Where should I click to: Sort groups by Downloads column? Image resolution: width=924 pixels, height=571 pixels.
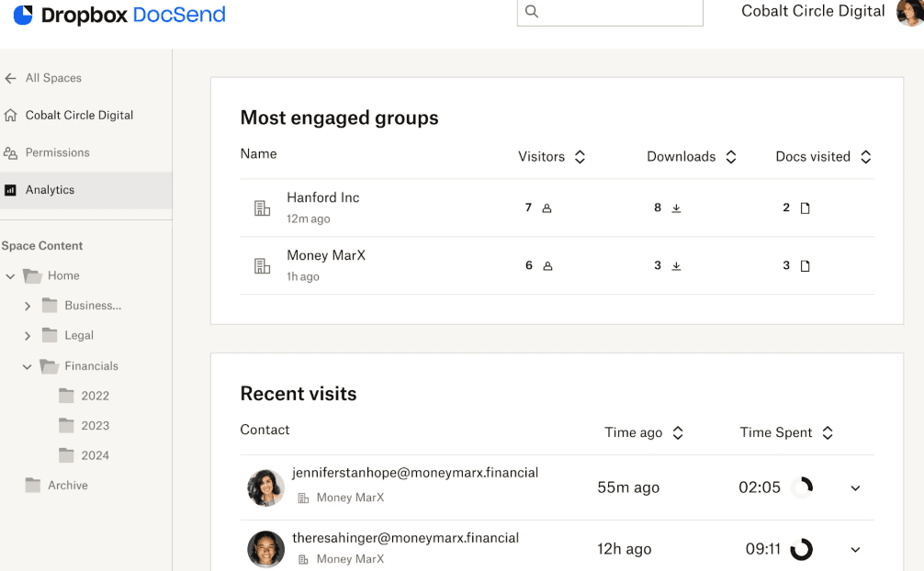pyautogui.click(x=731, y=157)
